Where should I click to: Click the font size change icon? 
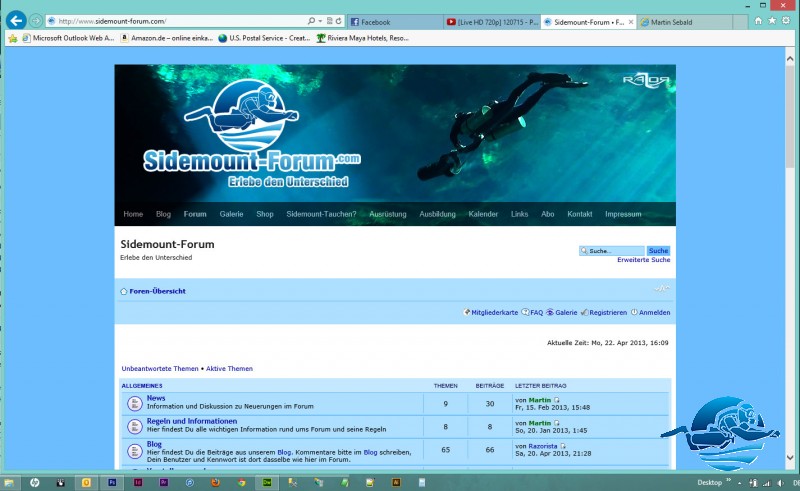662,289
